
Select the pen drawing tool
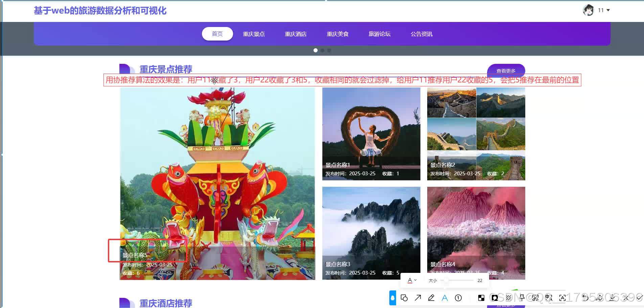click(431, 298)
